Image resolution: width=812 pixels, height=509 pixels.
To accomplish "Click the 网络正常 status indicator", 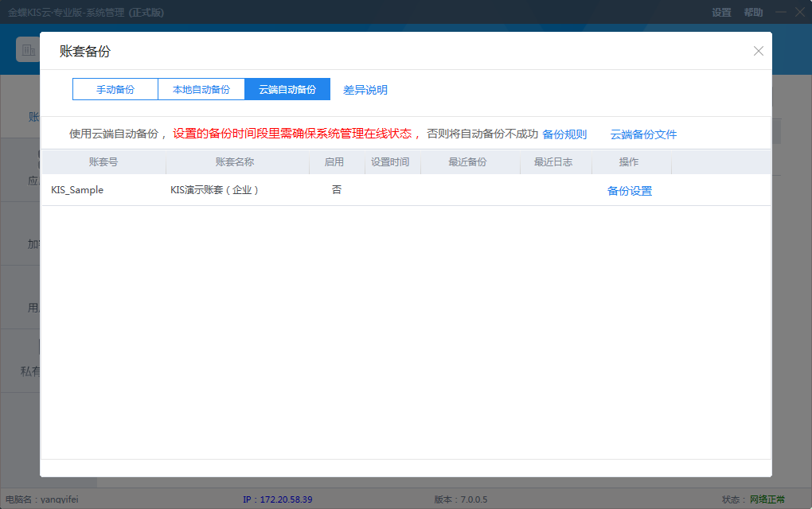I will tap(767, 499).
